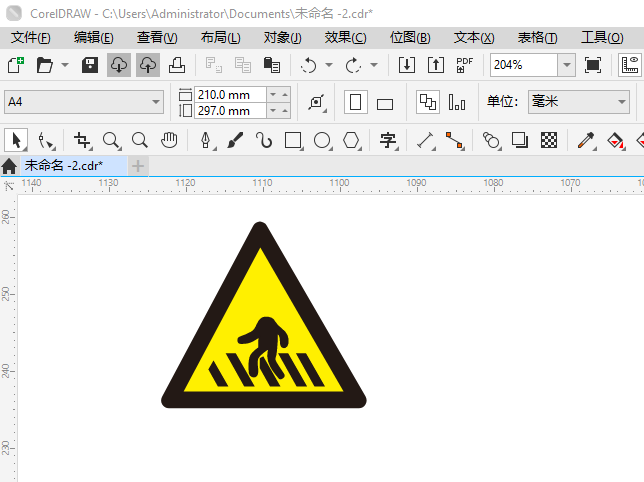Click the Export icon

(436, 65)
